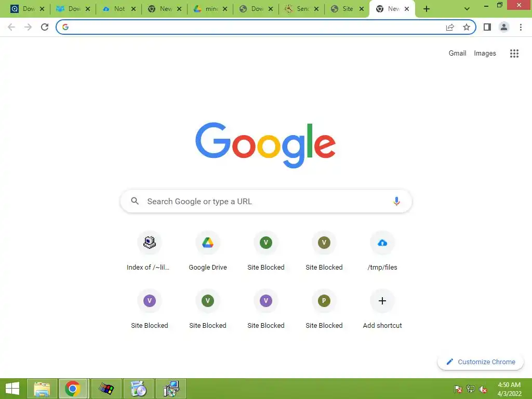Click the share this page icon
Image resolution: width=532 pixels, height=399 pixels.
pos(450,27)
